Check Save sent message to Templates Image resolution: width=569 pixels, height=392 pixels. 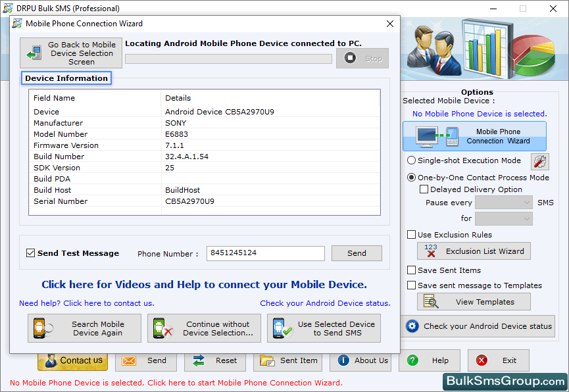(x=411, y=285)
